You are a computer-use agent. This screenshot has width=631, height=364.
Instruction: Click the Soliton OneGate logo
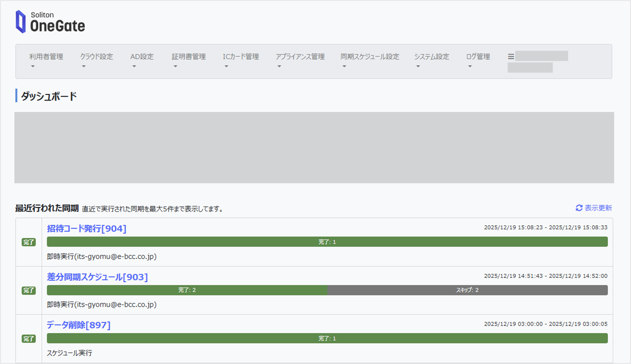[x=50, y=22]
